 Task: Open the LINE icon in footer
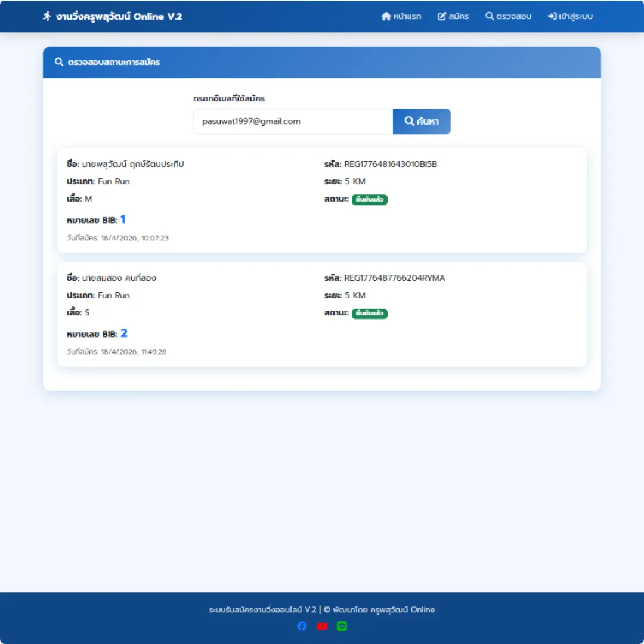342,626
